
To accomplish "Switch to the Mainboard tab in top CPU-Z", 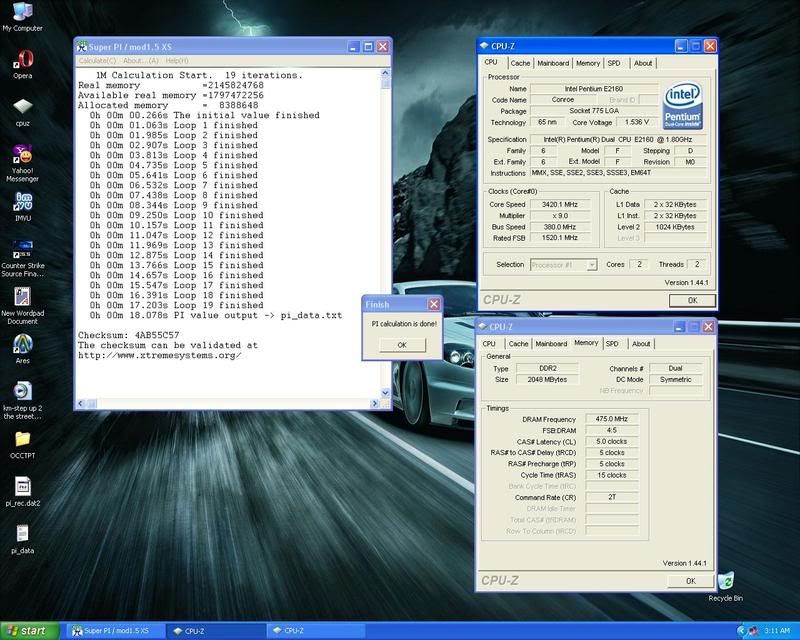I will 552,63.
